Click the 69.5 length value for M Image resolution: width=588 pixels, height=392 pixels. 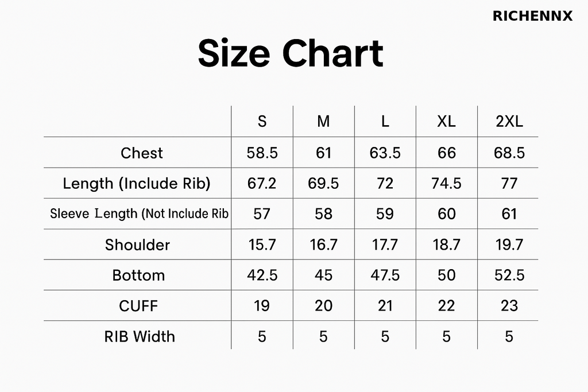pos(323,184)
